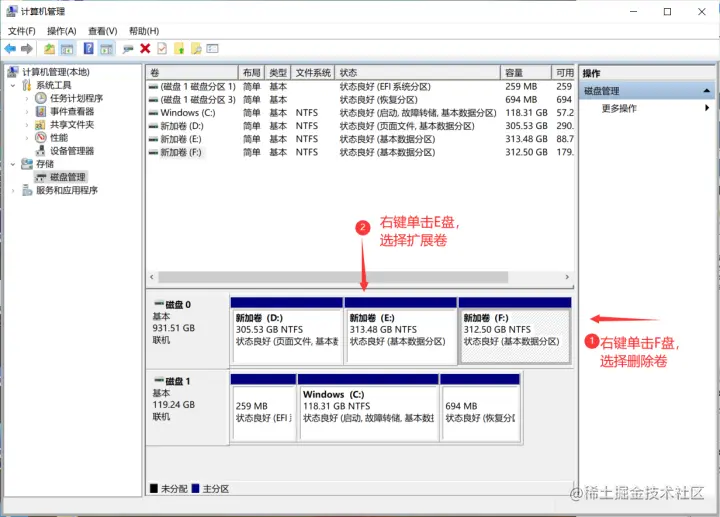Select 性能 icon in tree

pyautogui.click(x=41, y=137)
